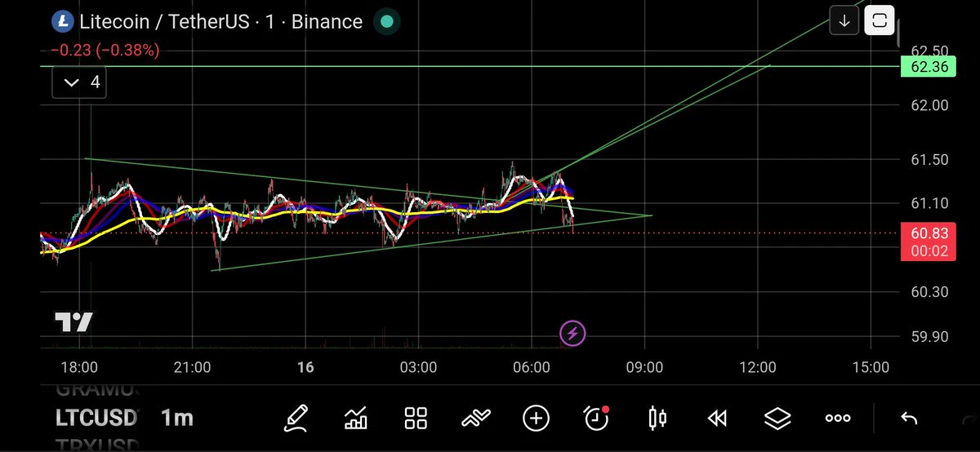Change chart type with candlestick icon

pyautogui.click(x=657, y=419)
